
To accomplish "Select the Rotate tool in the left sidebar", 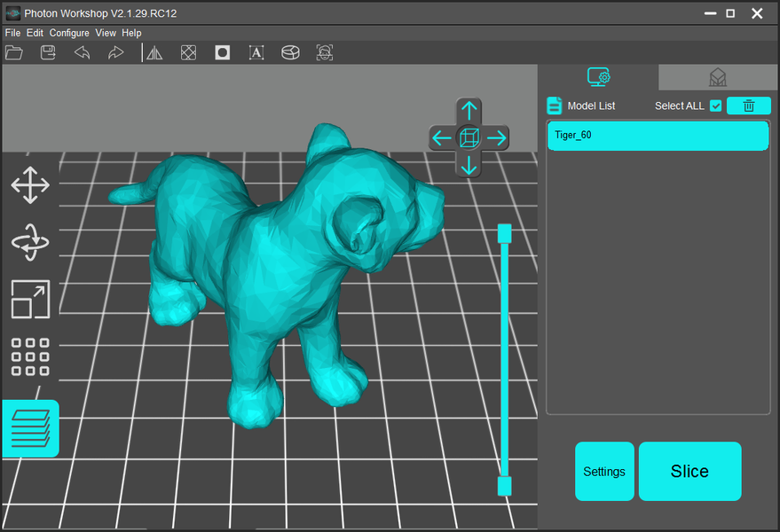I will [x=30, y=242].
